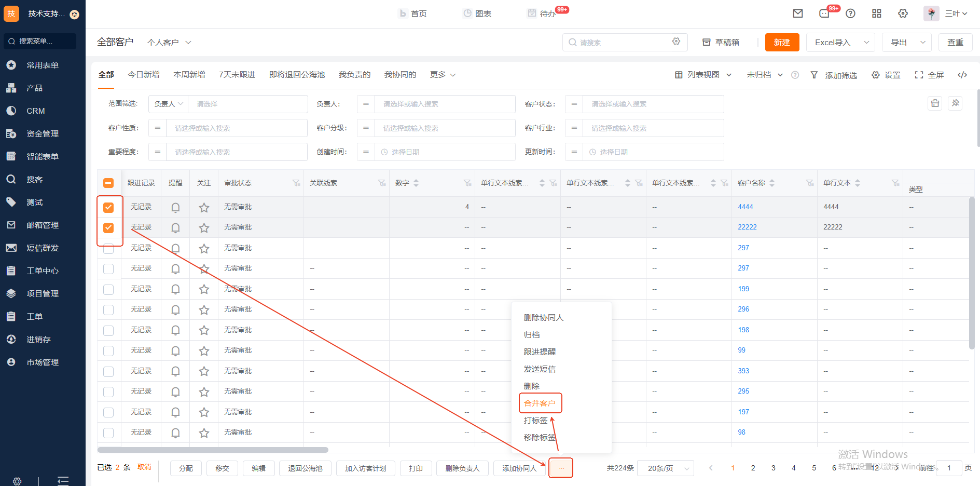Click the help question mark icon
The height and width of the screenshot is (486, 980).
[850, 14]
